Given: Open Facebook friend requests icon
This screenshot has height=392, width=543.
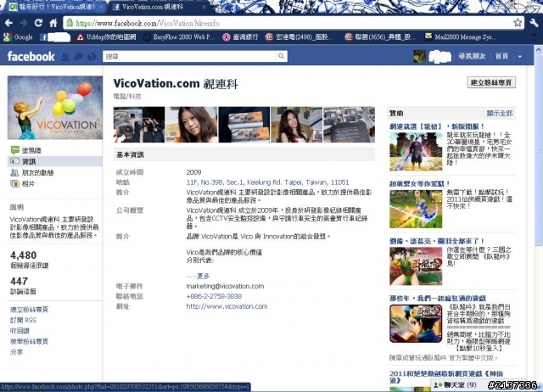Looking at the screenshot, I should [65, 57].
